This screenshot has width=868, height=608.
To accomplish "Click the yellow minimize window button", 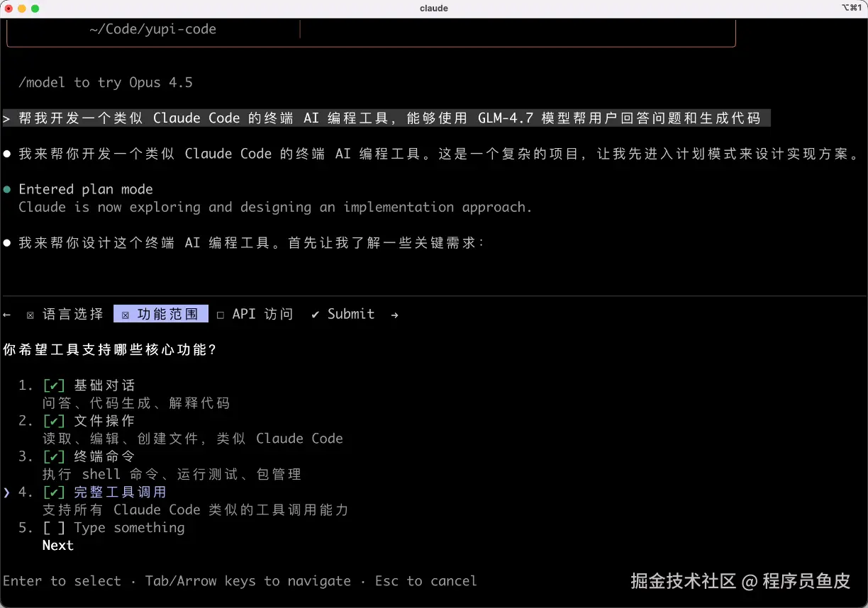I will point(22,9).
